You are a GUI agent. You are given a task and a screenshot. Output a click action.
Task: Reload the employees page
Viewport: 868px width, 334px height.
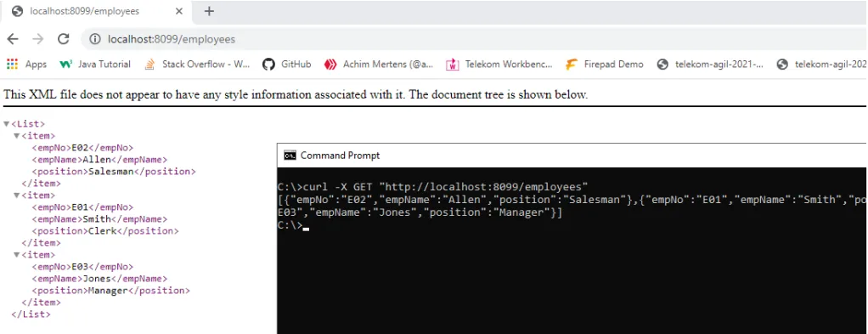coord(63,39)
